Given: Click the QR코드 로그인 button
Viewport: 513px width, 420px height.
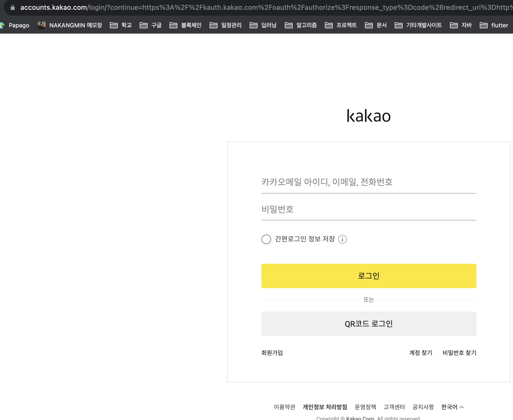Looking at the screenshot, I should (369, 324).
